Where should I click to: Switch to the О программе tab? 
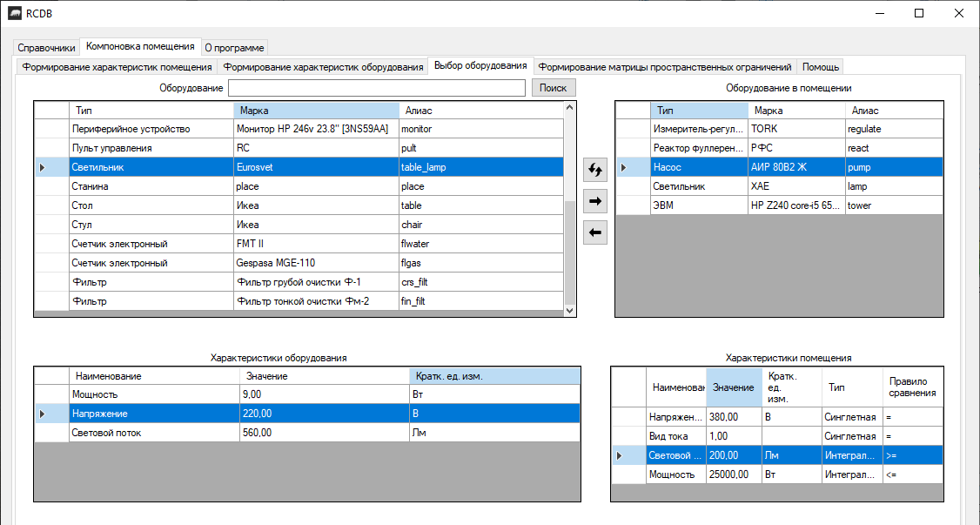(234, 48)
